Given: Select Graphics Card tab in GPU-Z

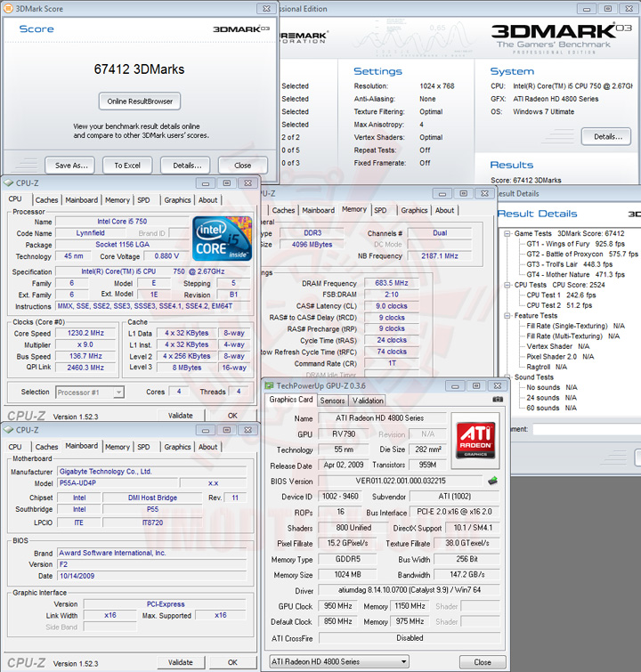Looking at the screenshot, I should coord(291,400).
